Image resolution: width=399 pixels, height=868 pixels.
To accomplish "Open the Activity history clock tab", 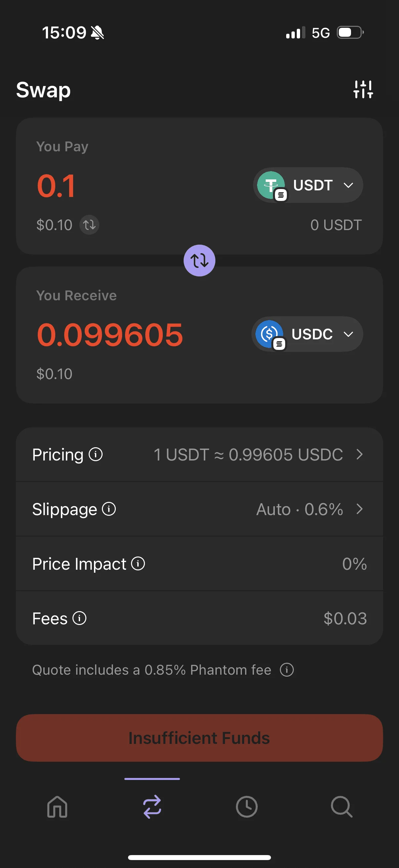I will tap(247, 807).
